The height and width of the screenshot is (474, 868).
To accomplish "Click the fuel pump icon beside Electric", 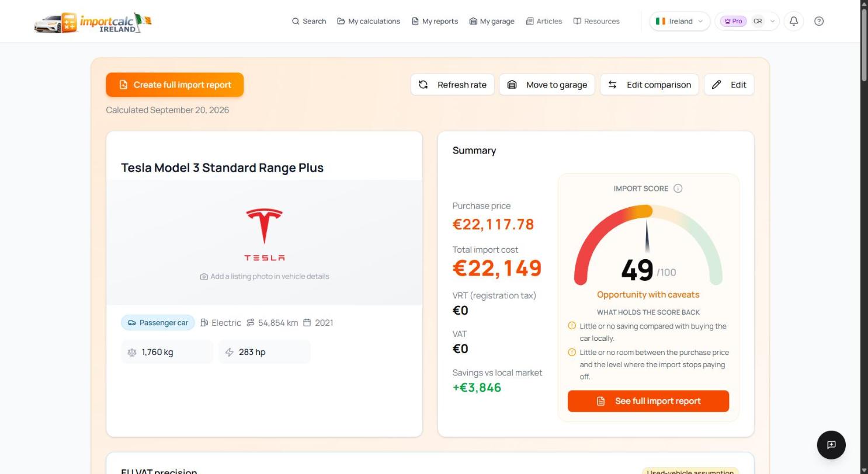I will pos(204,323).
